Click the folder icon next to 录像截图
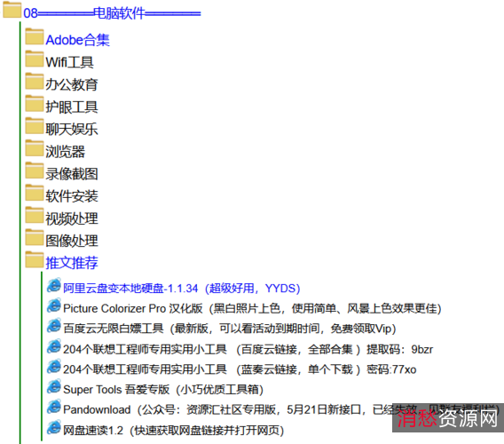Image resolution: width=504 pixels, height=444 pixels. point(35,170)
